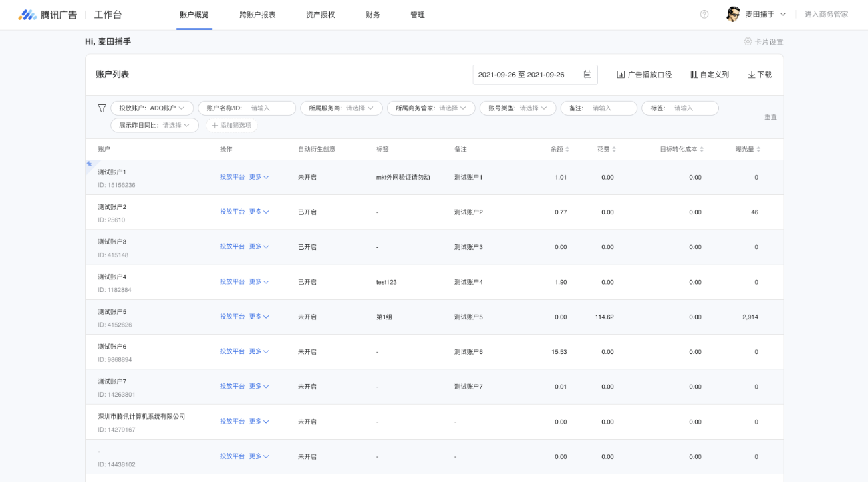The height and width of the screenshot is (499, 868).
Task: Open card settings gear icon
Action: 748,41
